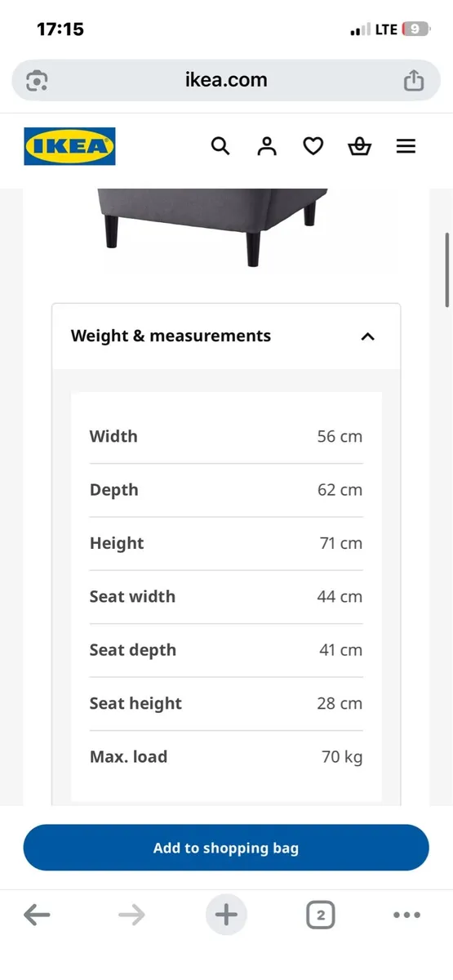
Task: Open the favourites heart icon
Action: coord(313,146)
